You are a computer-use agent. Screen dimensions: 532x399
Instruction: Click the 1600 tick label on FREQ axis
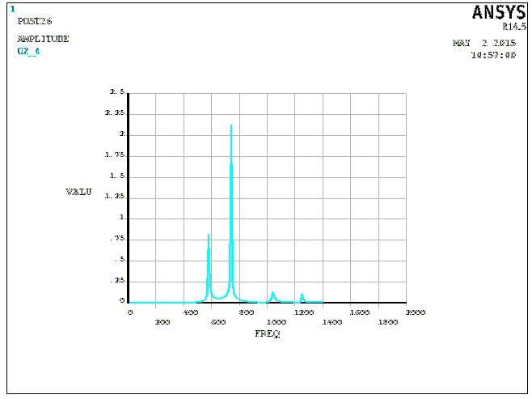pos(360,312)
